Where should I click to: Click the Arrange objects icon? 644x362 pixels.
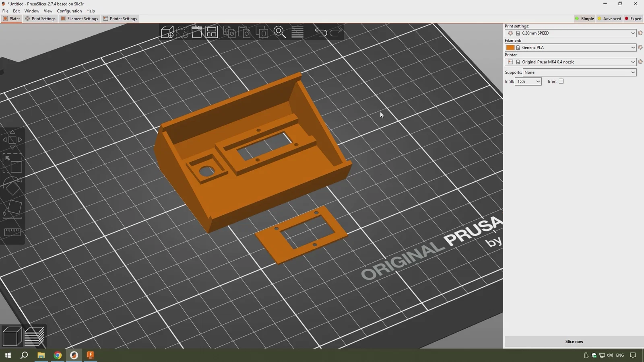[212, 32]
